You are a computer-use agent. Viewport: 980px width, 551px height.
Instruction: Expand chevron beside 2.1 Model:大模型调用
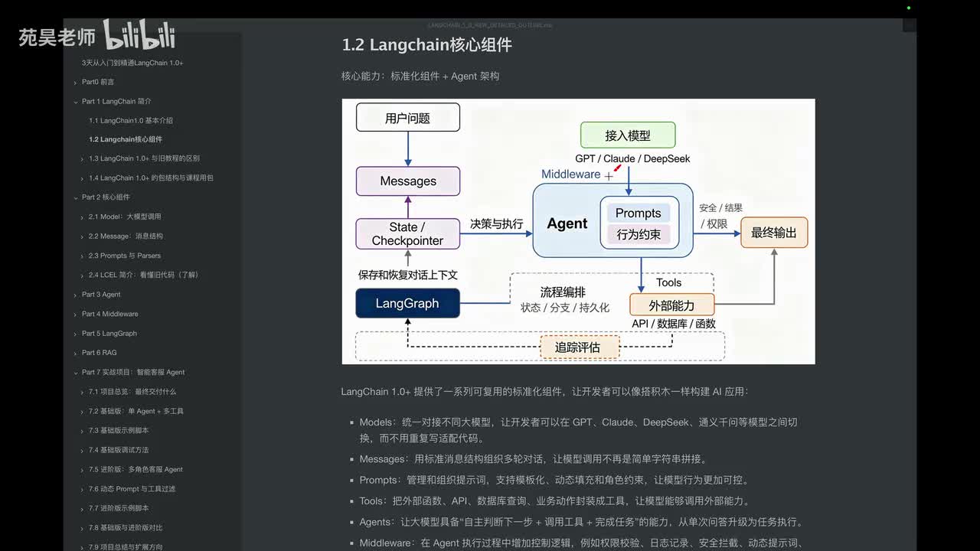(x=82, y=217)
